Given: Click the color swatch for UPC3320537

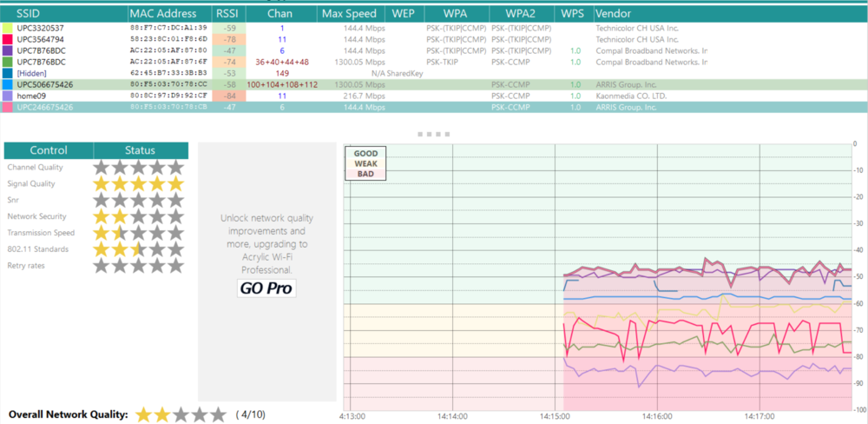Looking at the screenshot, I should [8, 29].
